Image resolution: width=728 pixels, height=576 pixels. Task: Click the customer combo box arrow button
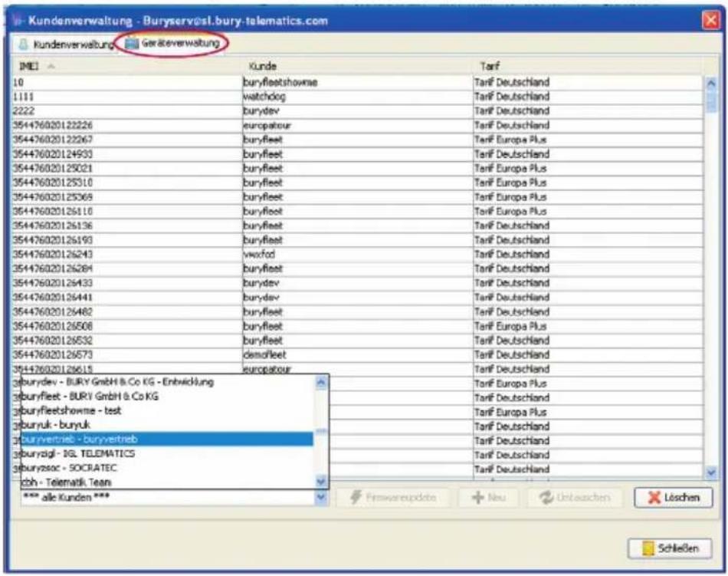pos(321,498)
